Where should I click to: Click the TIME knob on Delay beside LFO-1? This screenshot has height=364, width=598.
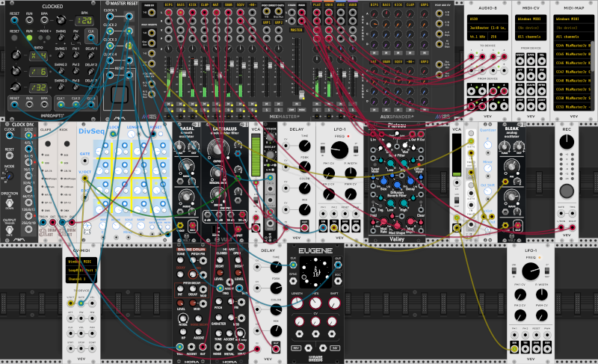click(304, 145)
